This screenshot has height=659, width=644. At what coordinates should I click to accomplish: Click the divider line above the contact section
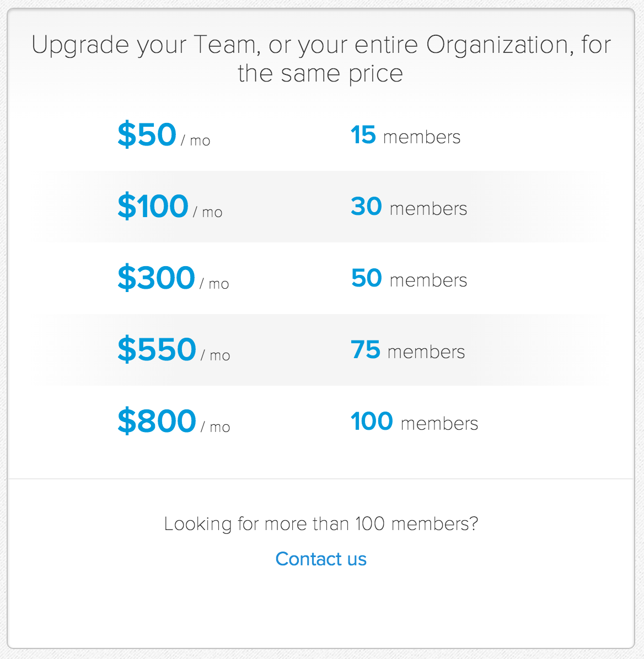[x=321, y=479]
